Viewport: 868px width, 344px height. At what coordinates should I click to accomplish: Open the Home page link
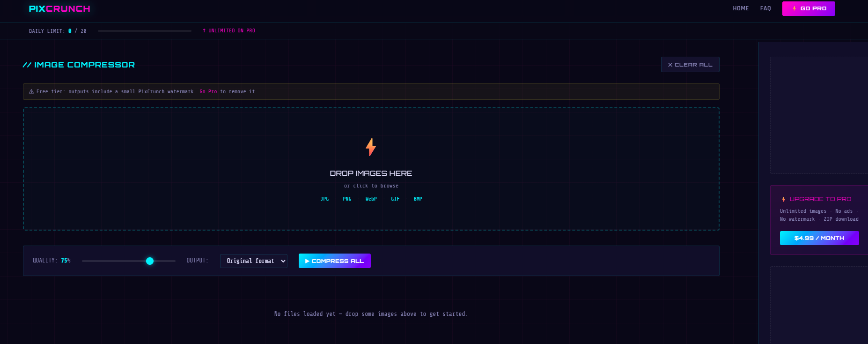click(x=741, y=8)
